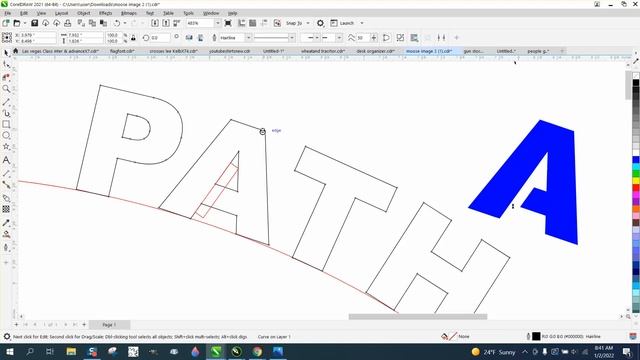Open the outline width Hairline dropdown
The height and width of the screenshot is (360, 640).
point(248,38)
